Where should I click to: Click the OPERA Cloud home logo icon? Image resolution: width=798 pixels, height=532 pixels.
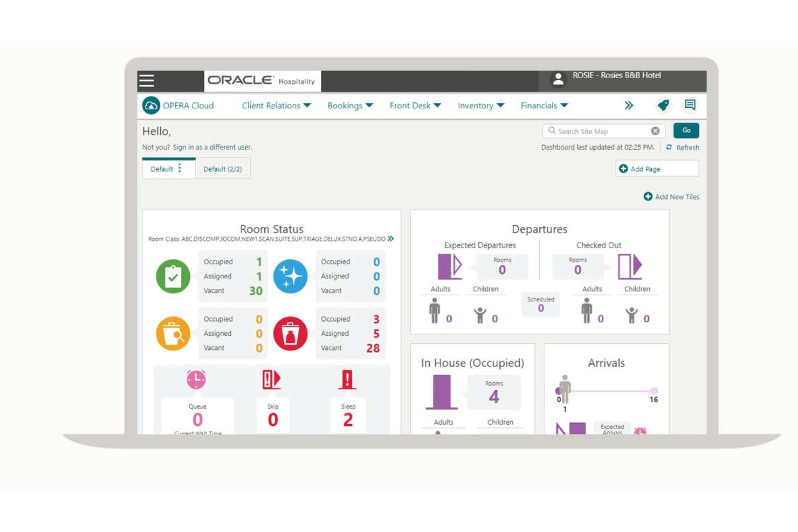pos(151,105)
